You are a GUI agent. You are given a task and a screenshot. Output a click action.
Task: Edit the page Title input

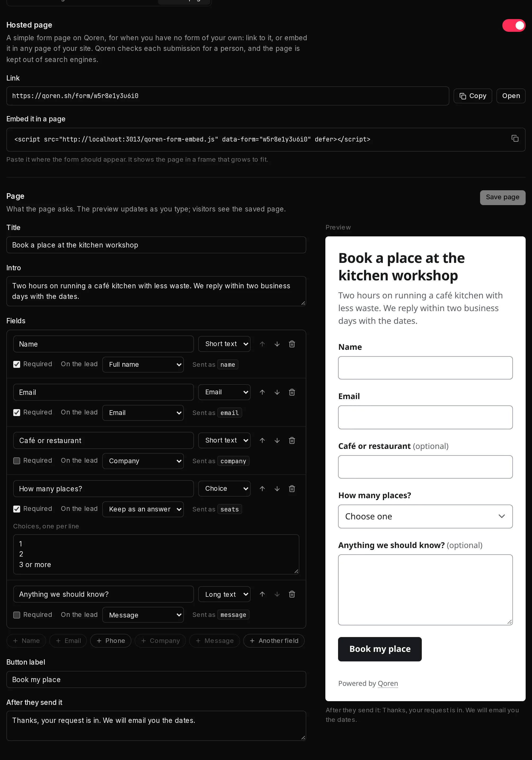coord(156,245)
